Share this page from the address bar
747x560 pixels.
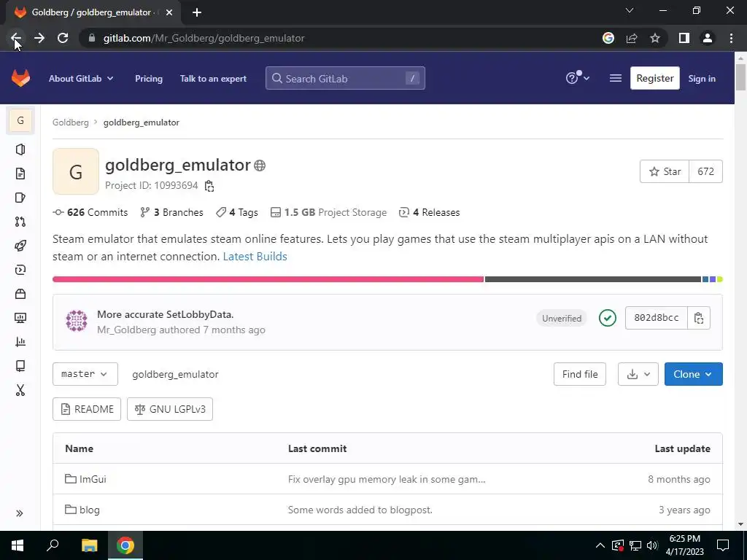632,38
